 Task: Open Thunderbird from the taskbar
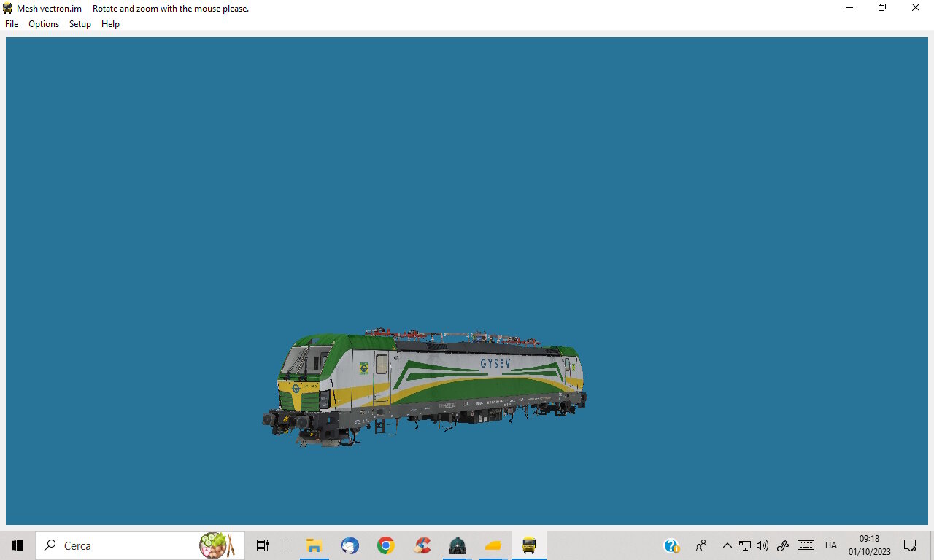click(x=350, y=545)
